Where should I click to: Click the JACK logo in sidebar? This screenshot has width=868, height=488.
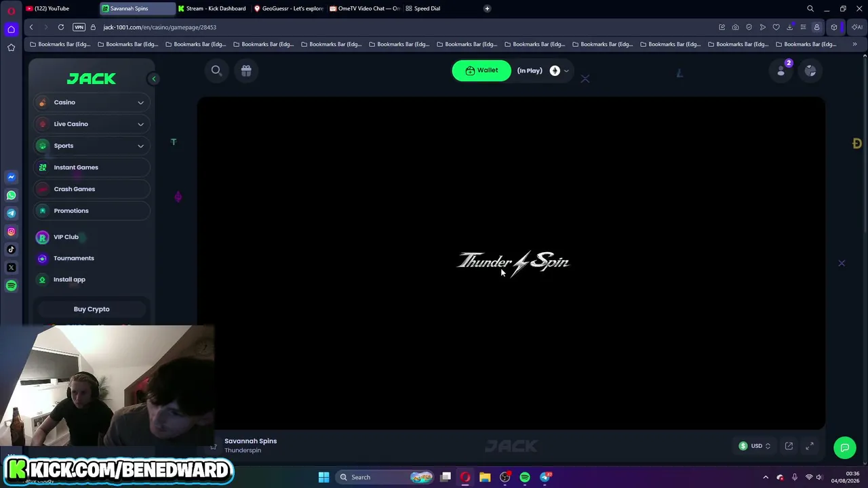point(92,79)
